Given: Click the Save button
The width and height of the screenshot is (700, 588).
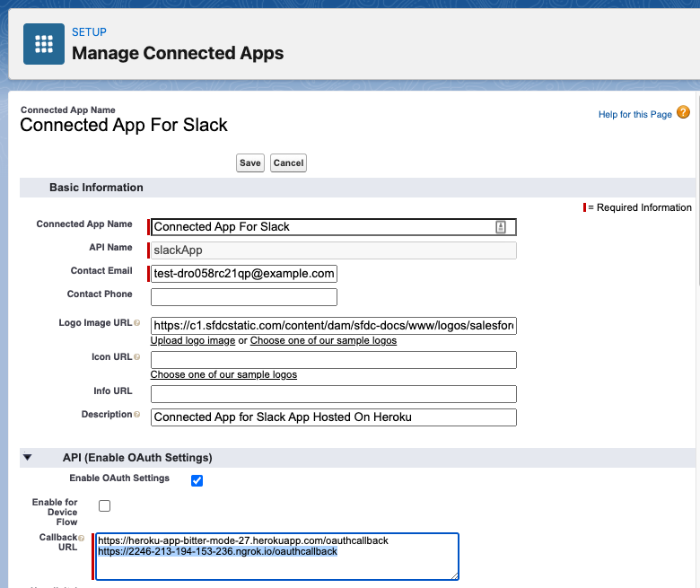Looking at the screenshot, I should pyautogui.click(x=250, y=163).
